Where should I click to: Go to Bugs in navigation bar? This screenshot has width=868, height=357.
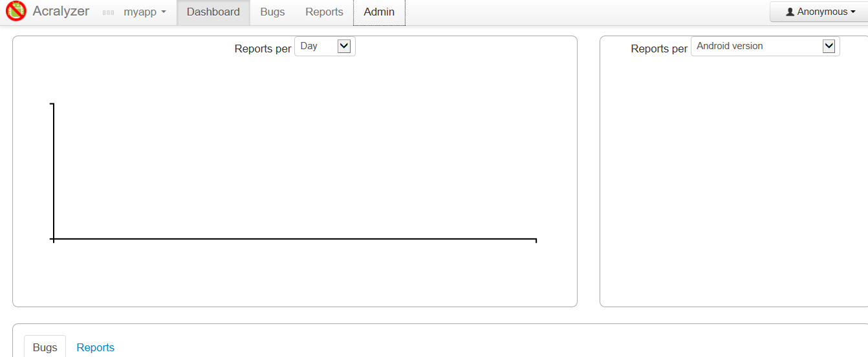tap(272, 12)
